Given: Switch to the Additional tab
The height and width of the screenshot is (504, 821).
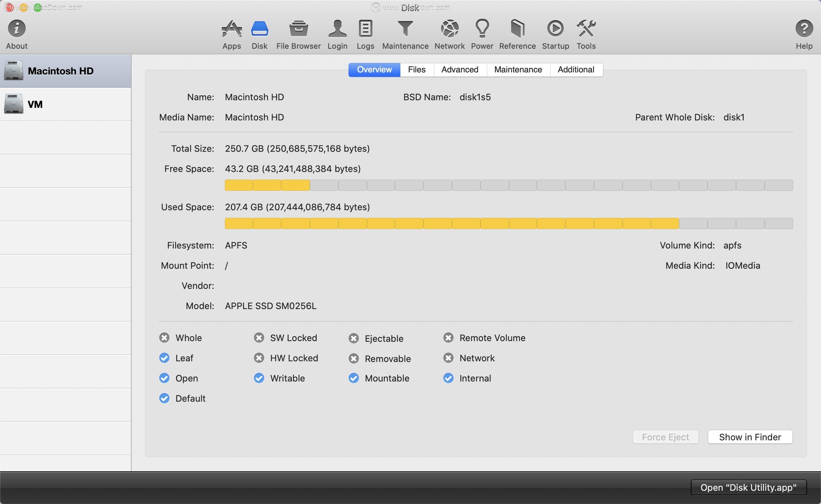Looking at the screenshot, I should click(576, 70).
